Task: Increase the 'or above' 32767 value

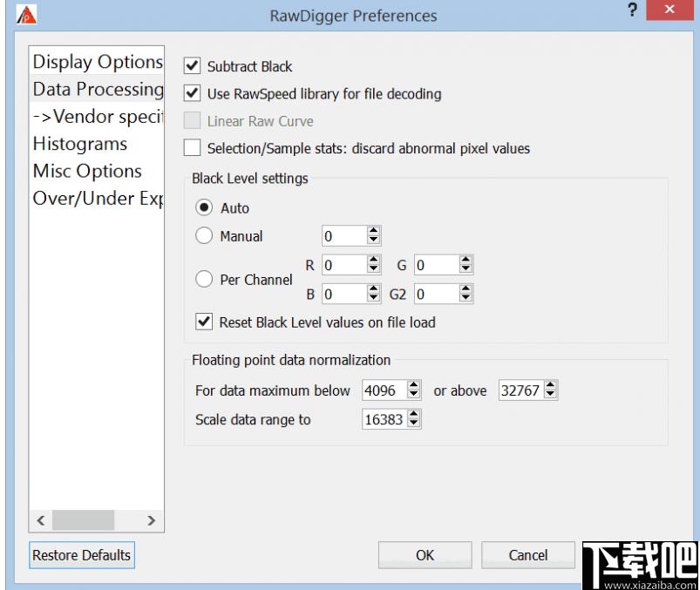Action: tap(550, 385)
